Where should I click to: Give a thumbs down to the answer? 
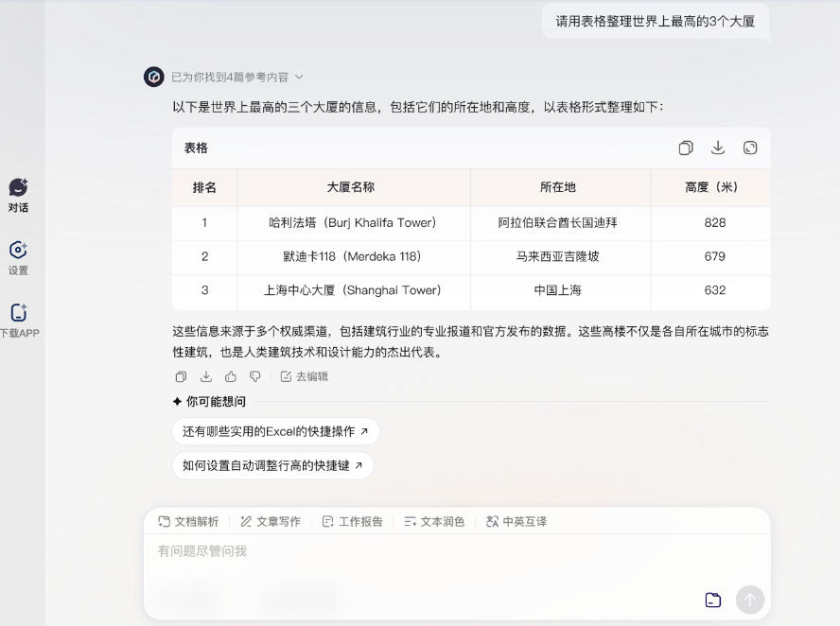[255, 376]
